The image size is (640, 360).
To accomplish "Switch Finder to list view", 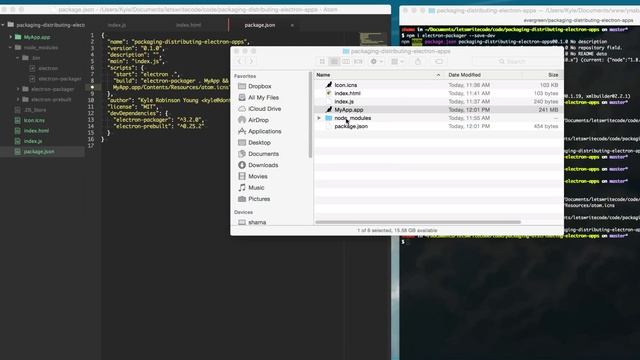I will 334,61.
